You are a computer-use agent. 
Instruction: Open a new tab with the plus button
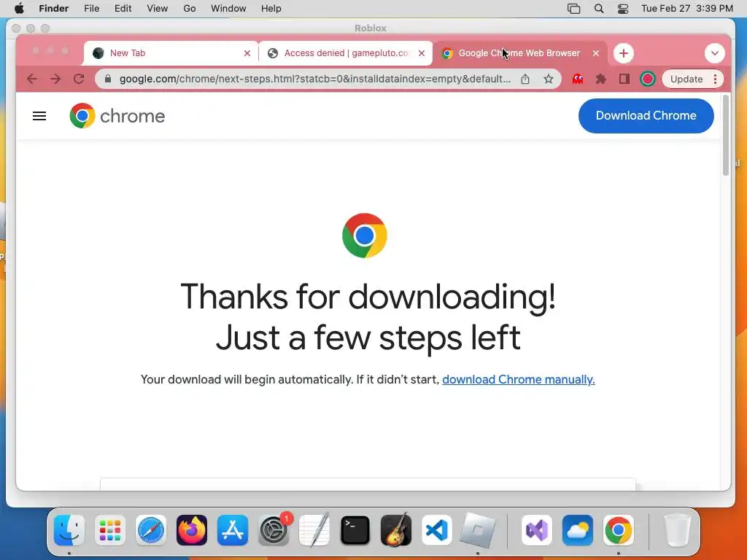coord(623,52)
